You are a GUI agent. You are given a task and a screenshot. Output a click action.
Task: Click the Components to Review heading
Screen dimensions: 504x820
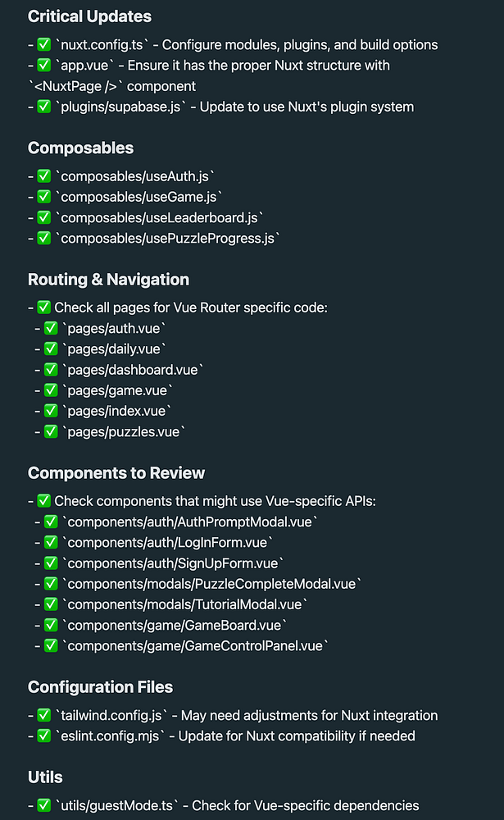(x=116, y=473)
